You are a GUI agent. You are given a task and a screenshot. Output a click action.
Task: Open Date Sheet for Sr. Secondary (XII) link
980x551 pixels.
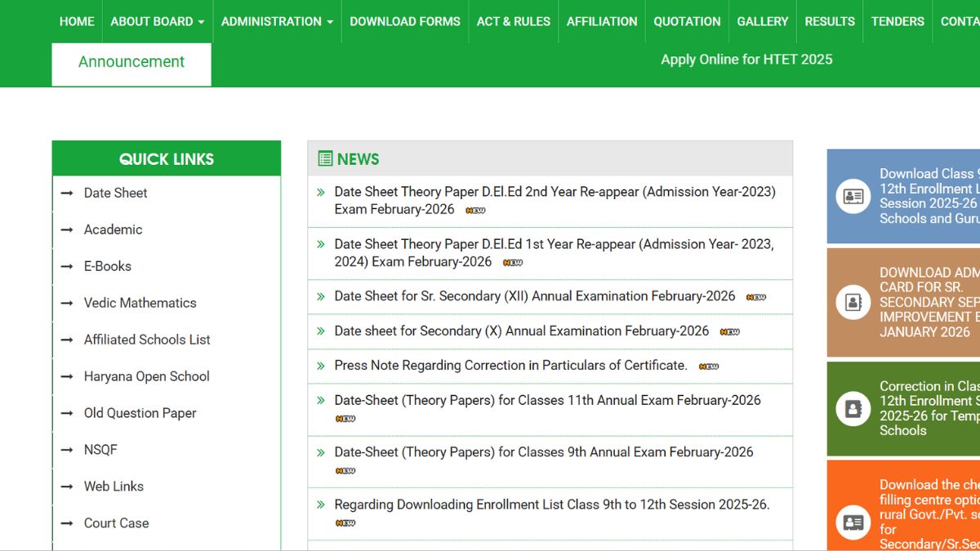coord(535,296)
